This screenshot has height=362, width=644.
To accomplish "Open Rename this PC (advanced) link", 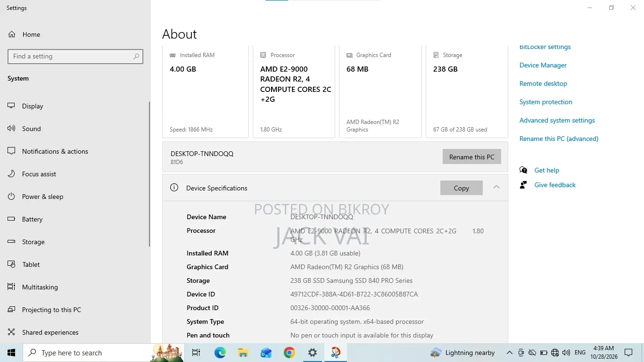I will [559, 139].
